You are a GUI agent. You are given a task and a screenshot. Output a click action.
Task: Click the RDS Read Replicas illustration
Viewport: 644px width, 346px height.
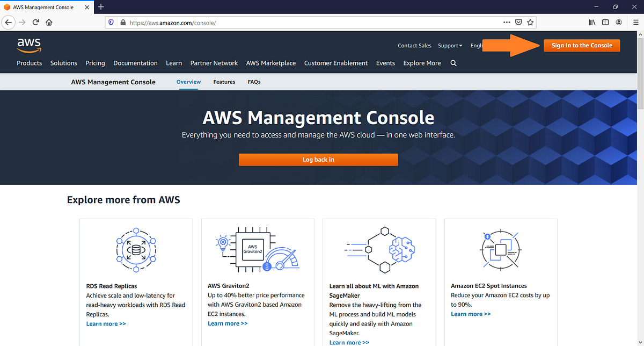point(136,250)
